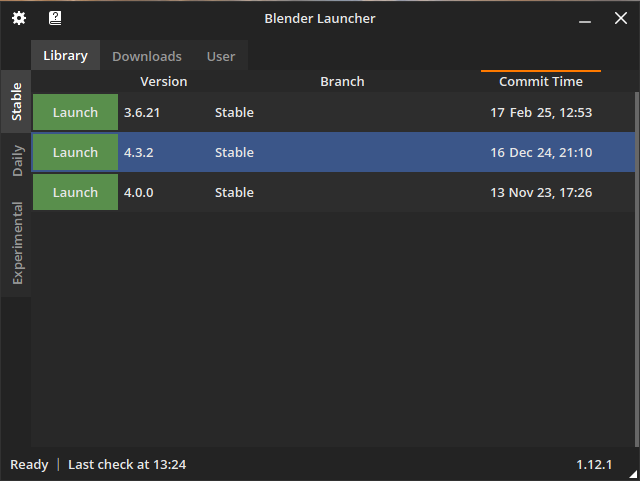Switch to the User tab
Viewport: 640px width, 484px height.
221,56
